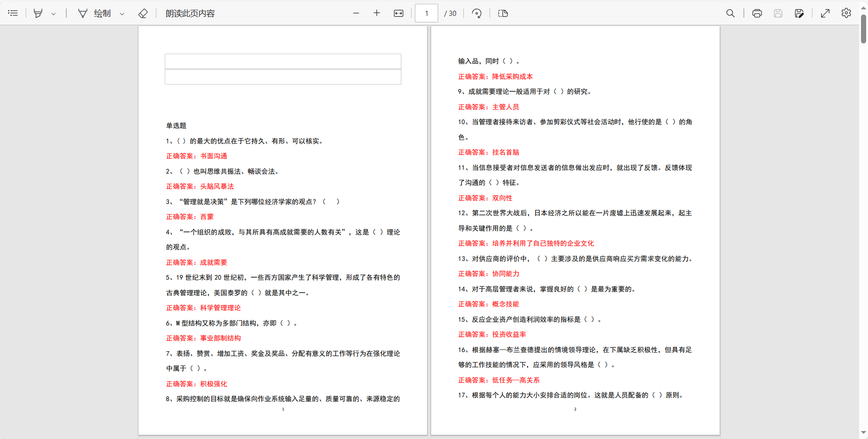Select the highlight tool
The width and height of the screenshot is (868, 439).
tap(38, 13)
